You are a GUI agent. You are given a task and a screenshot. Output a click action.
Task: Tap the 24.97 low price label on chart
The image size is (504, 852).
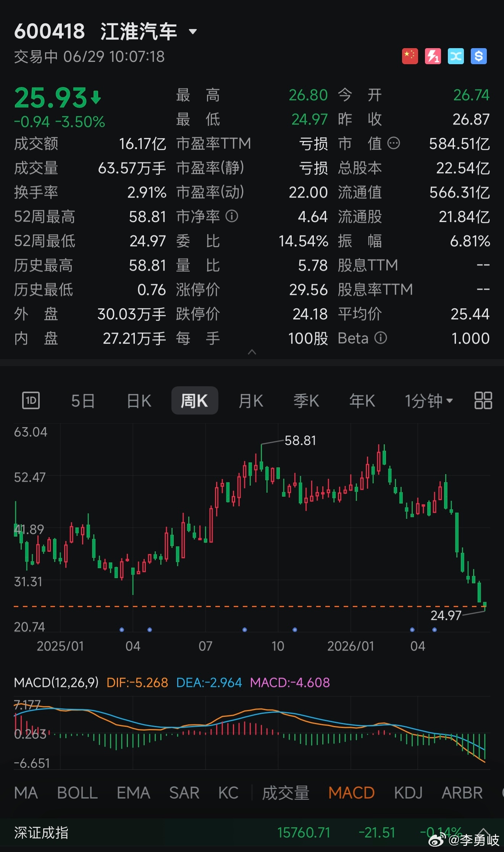point(446,615)
